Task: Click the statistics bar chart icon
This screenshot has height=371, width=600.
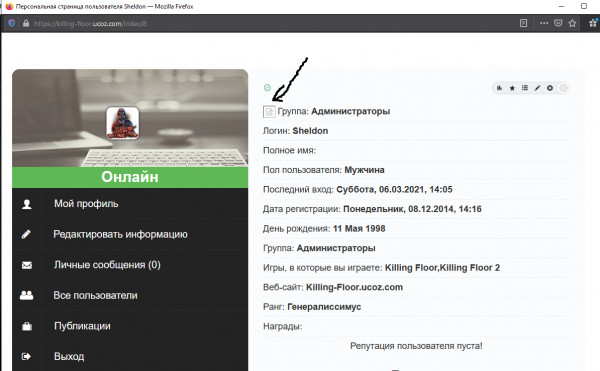Action: [x=499, y=88]
